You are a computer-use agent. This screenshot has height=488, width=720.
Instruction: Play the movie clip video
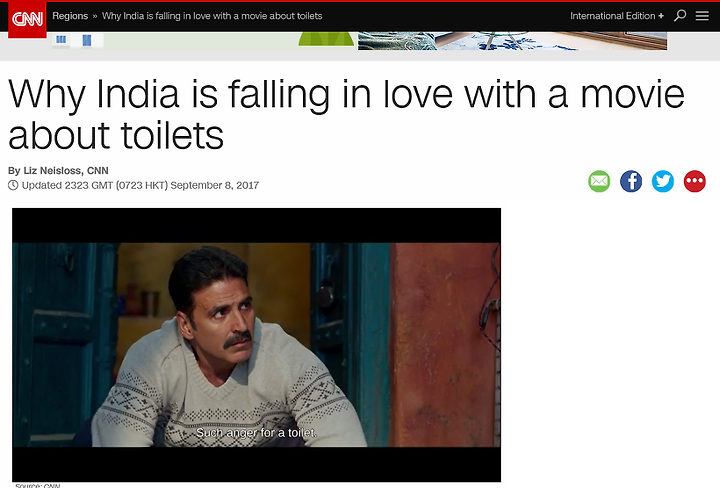click(256, 345)
